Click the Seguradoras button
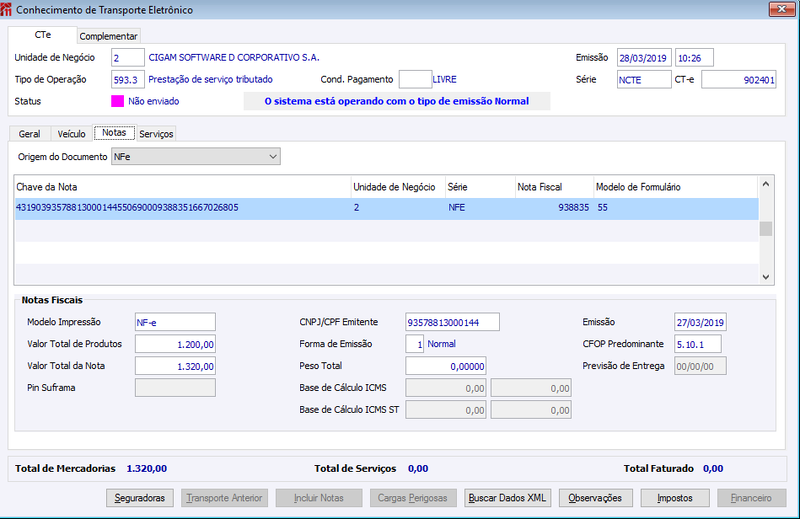Viewport: 800px width, 519px height. (140, 498)
